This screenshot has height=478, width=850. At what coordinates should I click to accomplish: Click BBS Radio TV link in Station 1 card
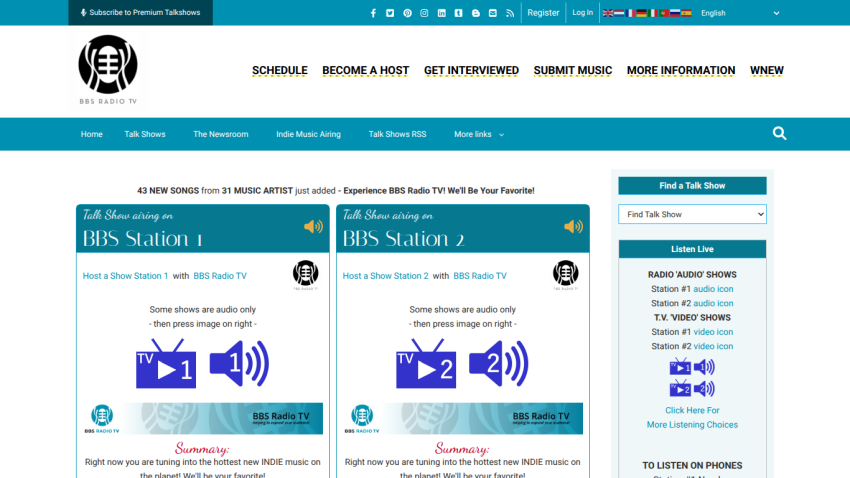[220, 276]
